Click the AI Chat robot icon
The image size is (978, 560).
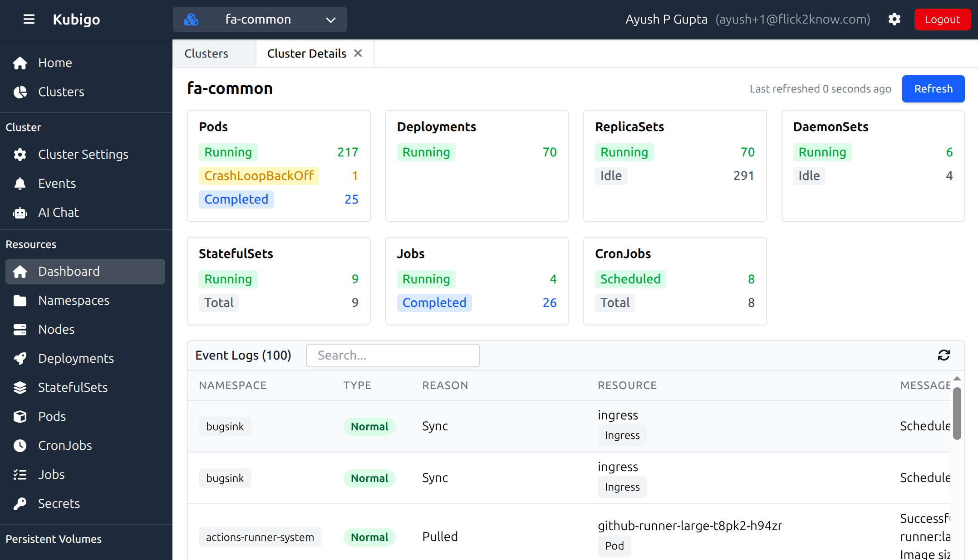[20, 213]
